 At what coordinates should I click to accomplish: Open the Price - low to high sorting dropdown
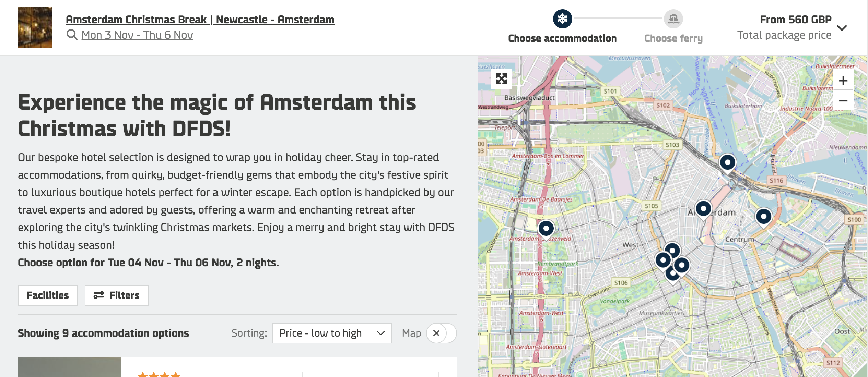[331, 333]
